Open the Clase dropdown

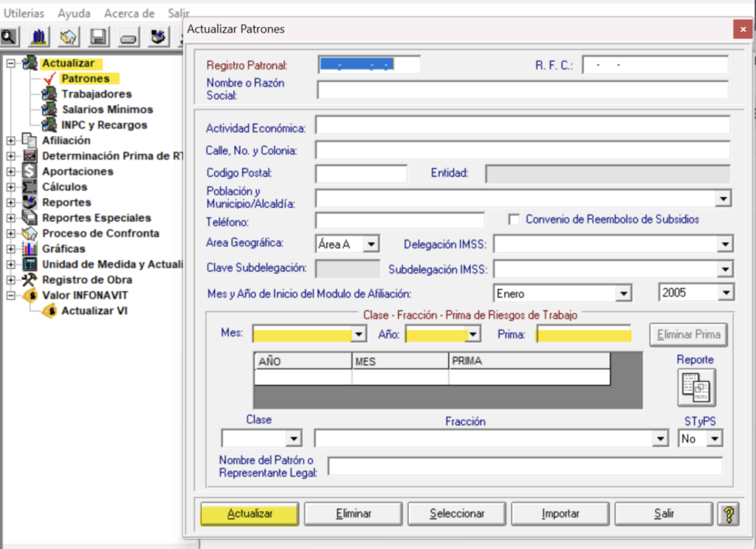tap(294, 438)
